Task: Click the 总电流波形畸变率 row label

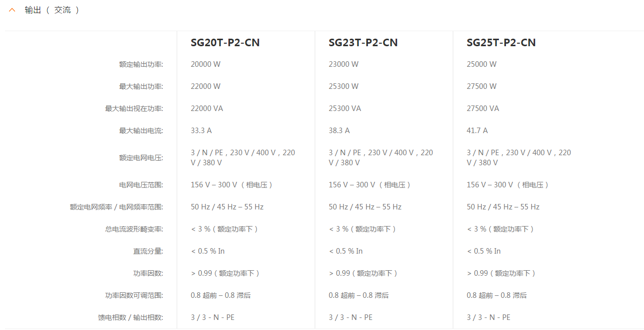Action: (134, 229)
